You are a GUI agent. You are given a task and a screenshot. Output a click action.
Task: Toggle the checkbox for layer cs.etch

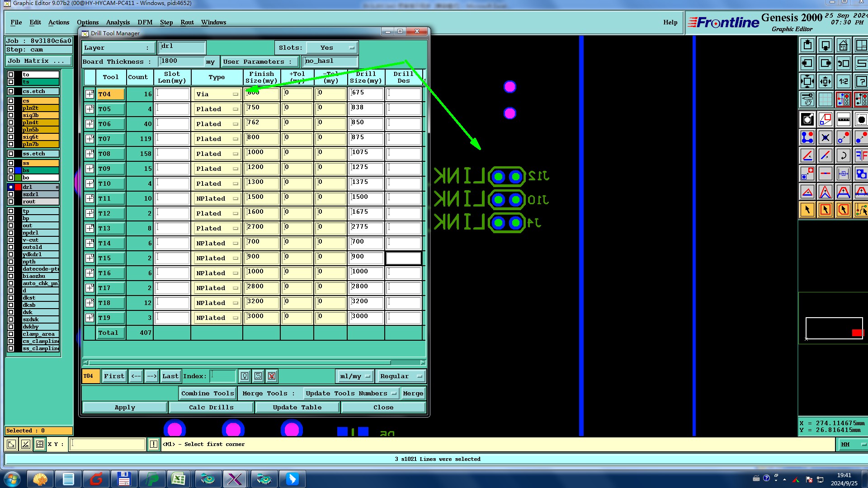(11, 91)
